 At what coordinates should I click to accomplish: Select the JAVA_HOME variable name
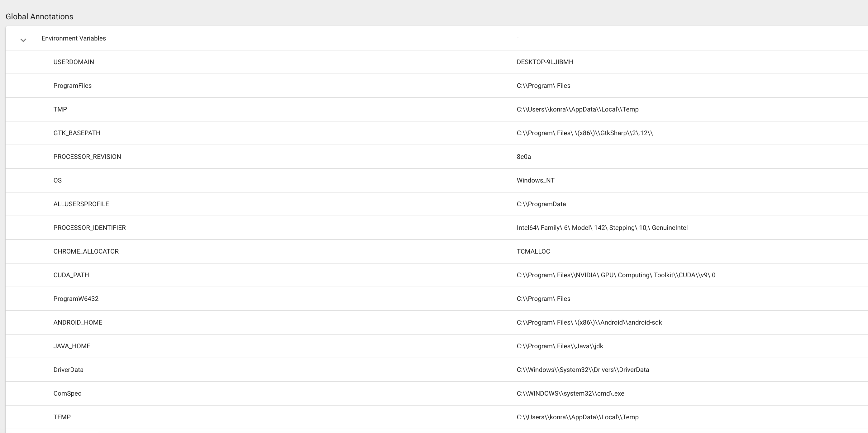[72, 346]
